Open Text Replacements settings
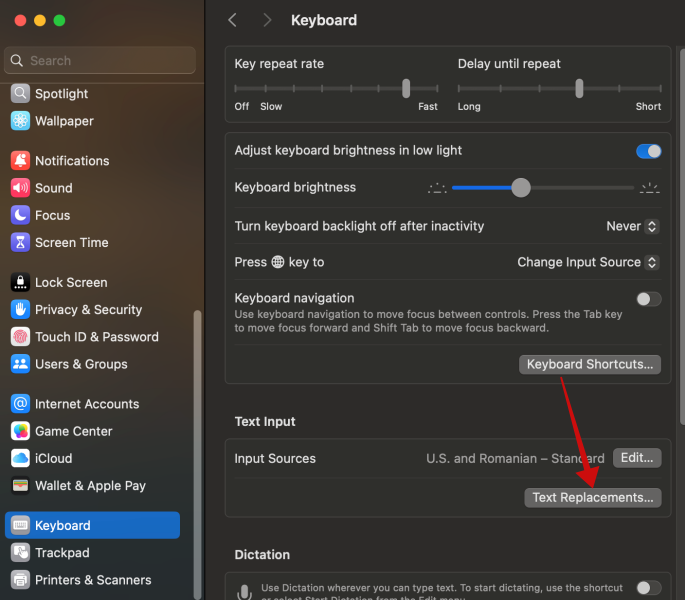This screenshot has width=685, height=600. (593, 498)
